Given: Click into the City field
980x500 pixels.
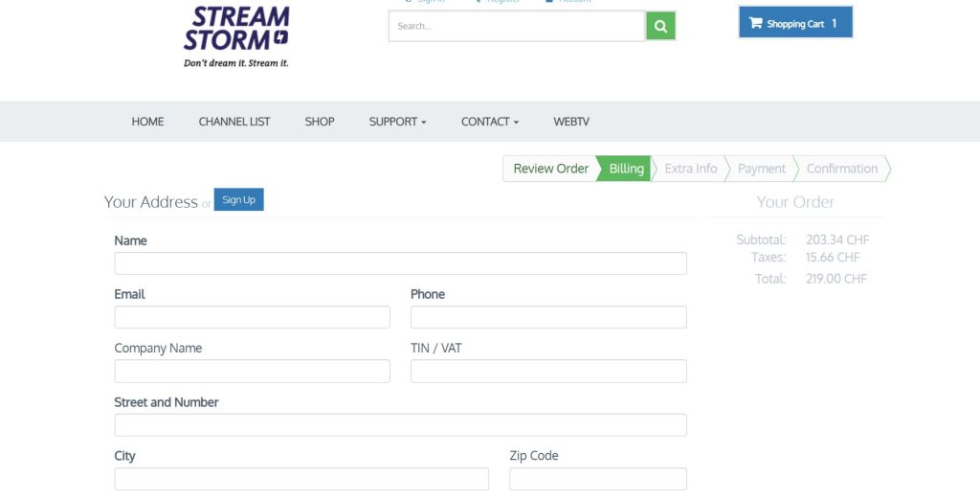Looking at the screenshot, I should (x=301, y=479).
